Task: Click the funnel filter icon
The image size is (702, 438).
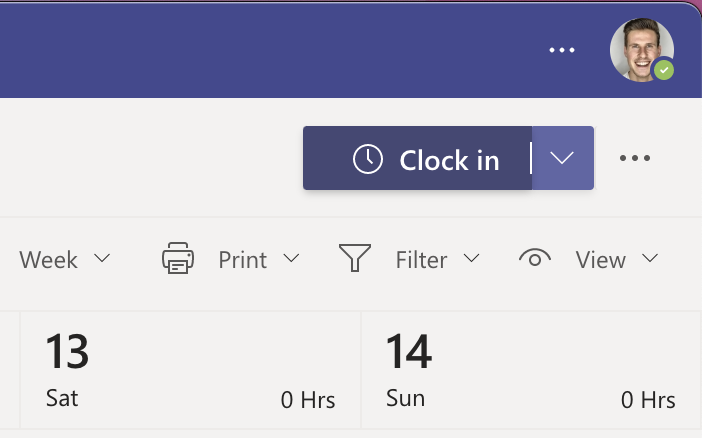Action: coord(355,259)
